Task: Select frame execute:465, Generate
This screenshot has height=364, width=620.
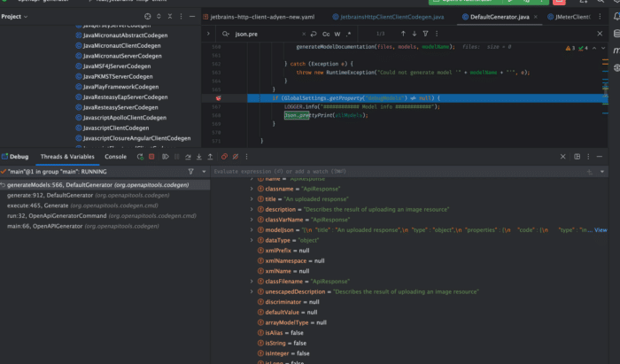Action: pyautogui.click(x=105, y=205)
